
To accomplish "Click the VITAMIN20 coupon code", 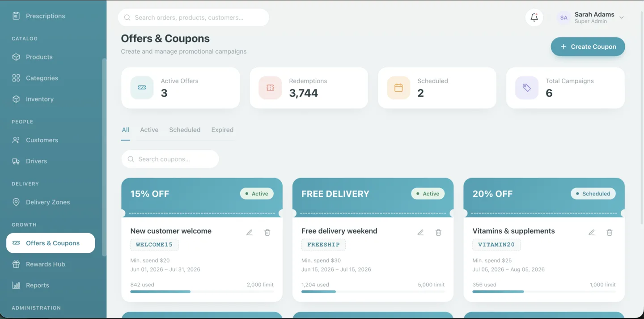I will click(x=496, y=245).
